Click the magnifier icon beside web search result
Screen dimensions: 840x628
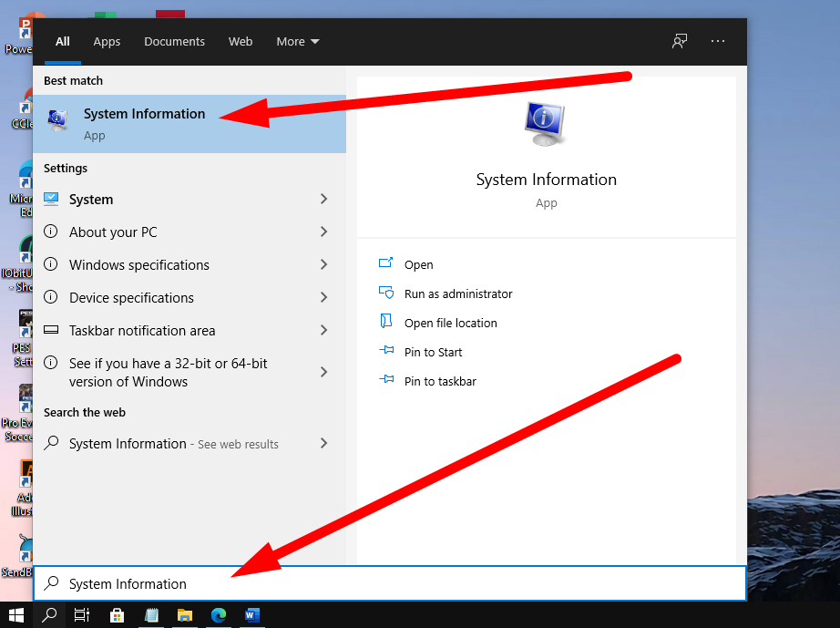point(51,443)
